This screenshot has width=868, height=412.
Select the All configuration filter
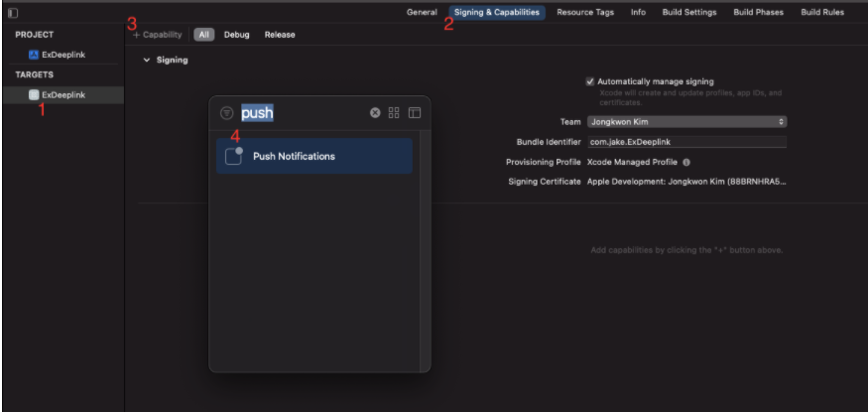pos(204,35)
